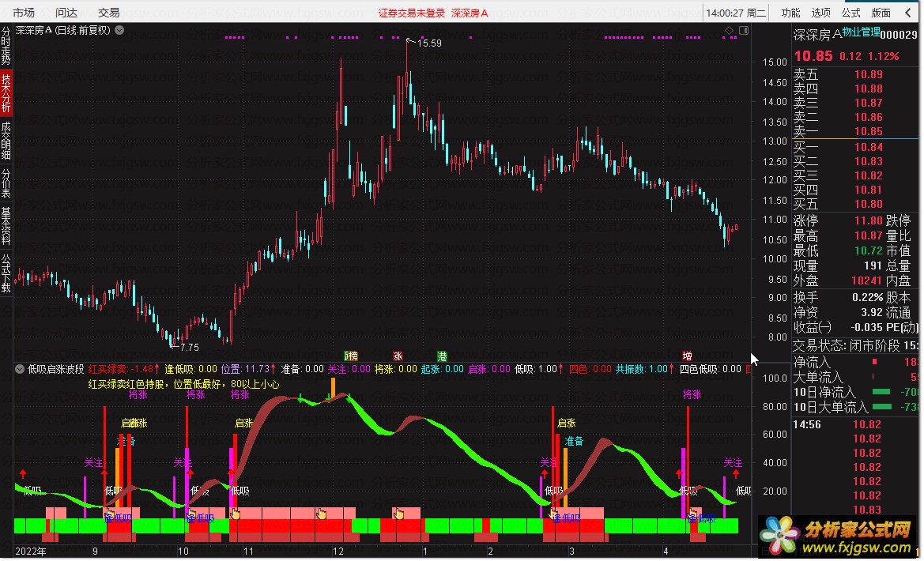
Task: Collapse toolbar with the left chevron arrow
Action: [x=908, y=13]
